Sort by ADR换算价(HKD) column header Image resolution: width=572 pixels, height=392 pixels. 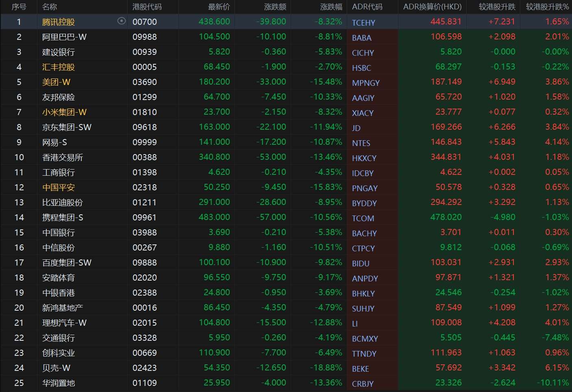point(433,7)
